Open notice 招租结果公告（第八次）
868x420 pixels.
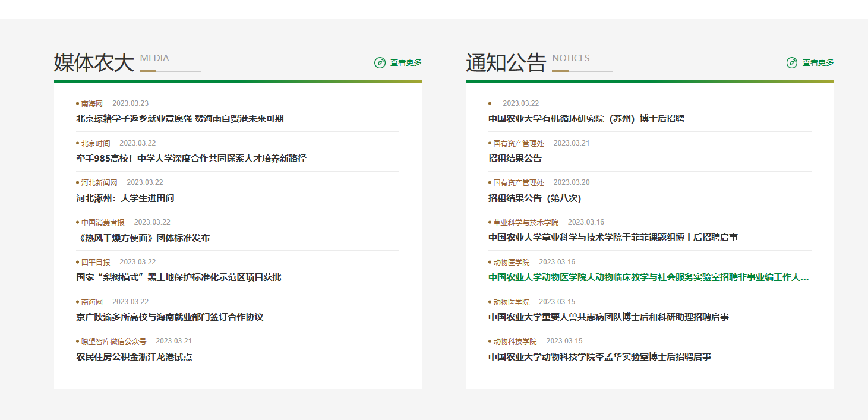pos(534,198)
